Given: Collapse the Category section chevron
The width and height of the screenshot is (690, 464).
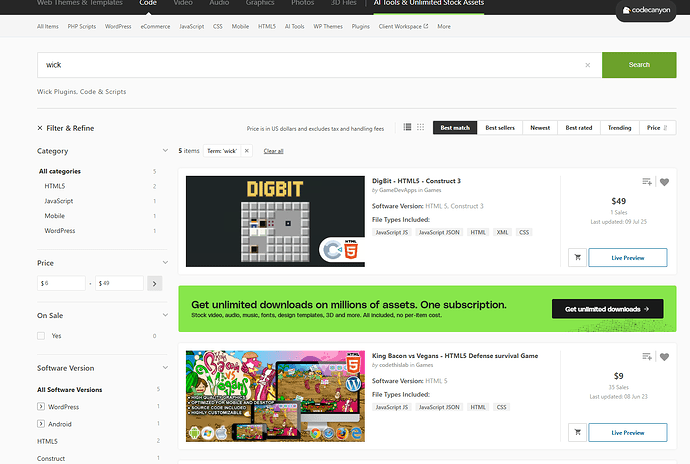Looking at the screenshot, I should (x=165, y=151).
